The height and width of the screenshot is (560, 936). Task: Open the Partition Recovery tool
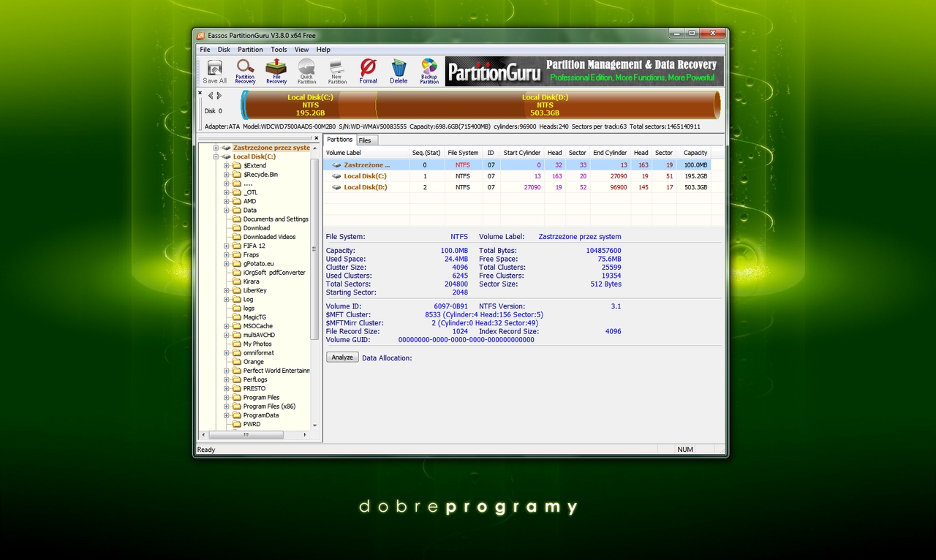245,72
